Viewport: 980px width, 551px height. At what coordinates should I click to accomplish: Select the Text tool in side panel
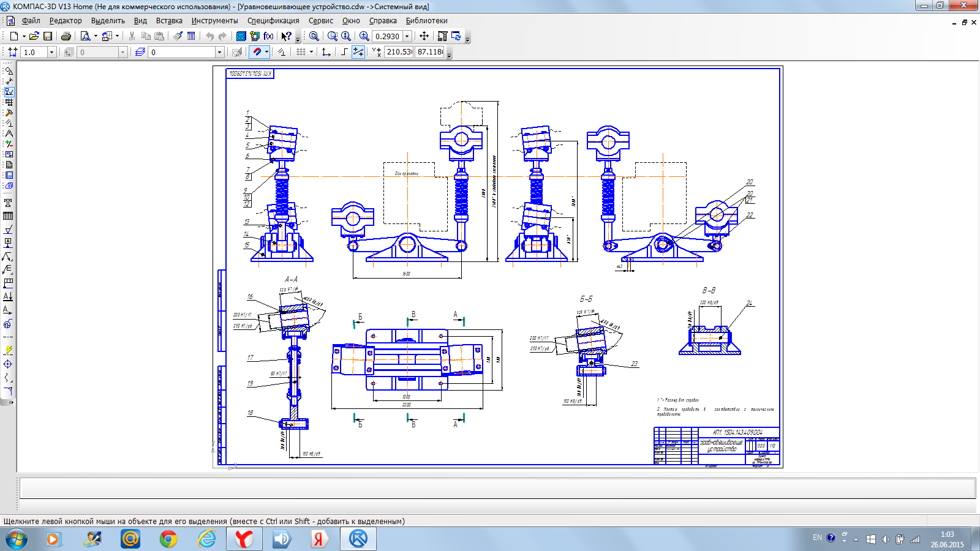click(x=8, y=203)
